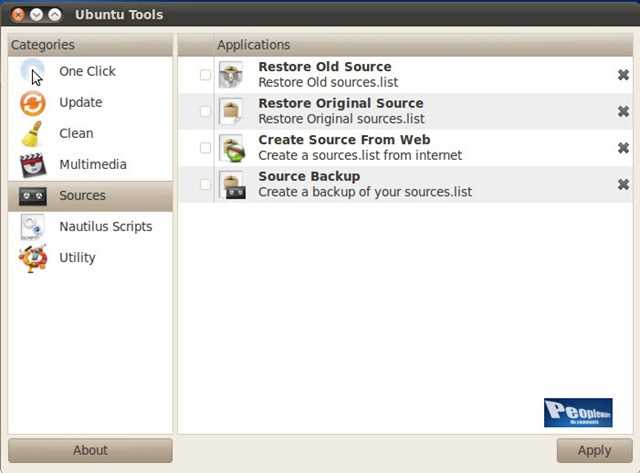Click 'Create a sources.list from internet' description
This screenshot has height=473, width=640.
(x=360, y=155)
